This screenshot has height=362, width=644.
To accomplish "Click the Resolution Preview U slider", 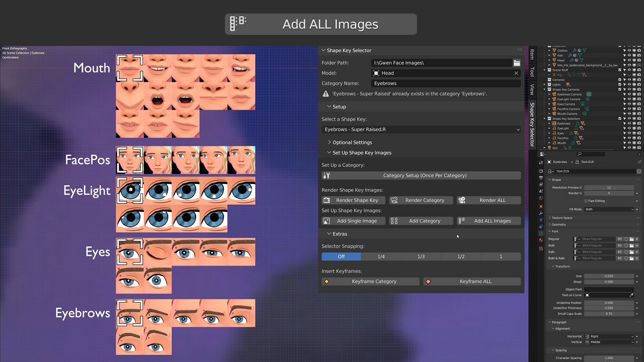I will coord(609,188).
